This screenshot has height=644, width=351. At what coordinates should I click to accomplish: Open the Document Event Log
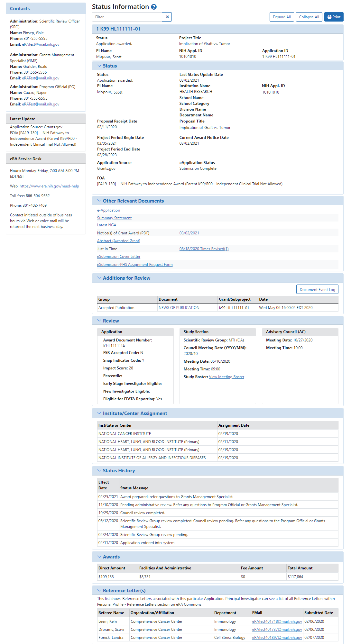point(317,290)
